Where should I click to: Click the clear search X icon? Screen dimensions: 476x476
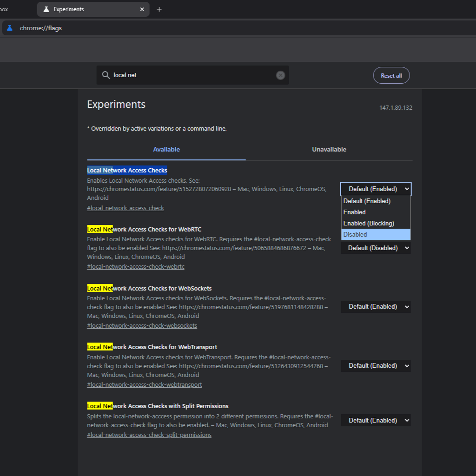280,75
